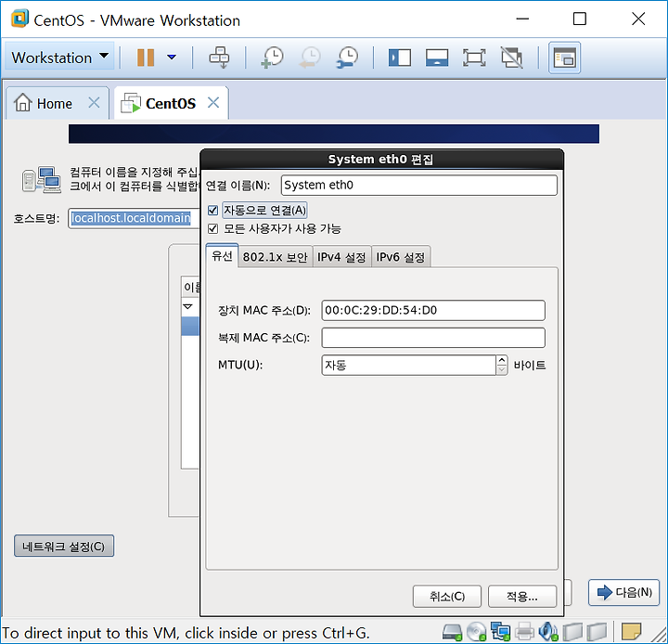
Task: Click the 장치 MAC 주소 field
Action: 433,310
